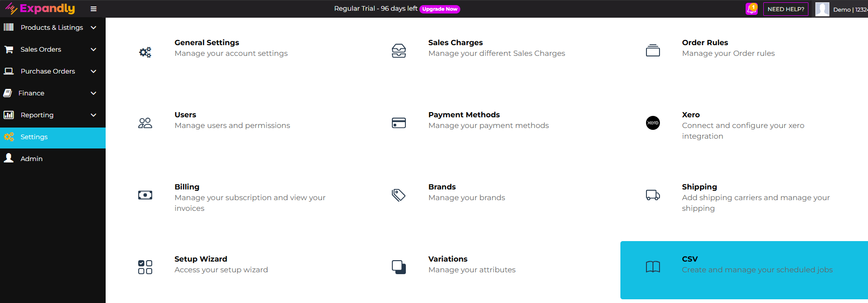
Task: Open the Admin menu item
Action: (32, 159)
